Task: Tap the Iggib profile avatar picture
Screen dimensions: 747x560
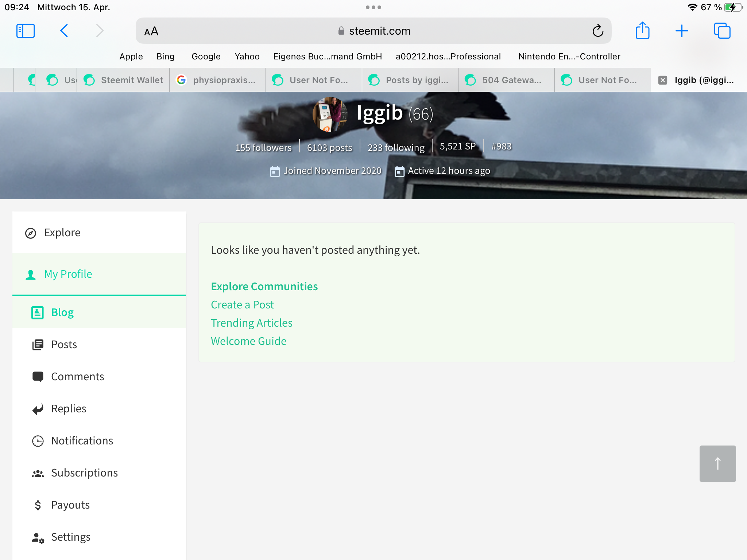Action: (x=329, y=114)
